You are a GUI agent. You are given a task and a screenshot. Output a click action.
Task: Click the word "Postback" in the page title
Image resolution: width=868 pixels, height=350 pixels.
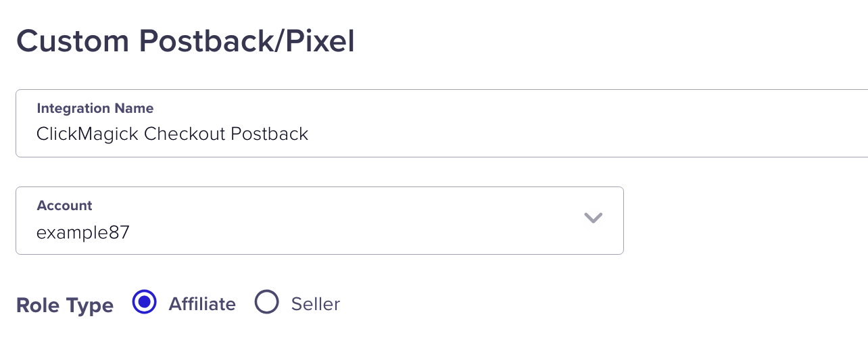tap(208, 41)
